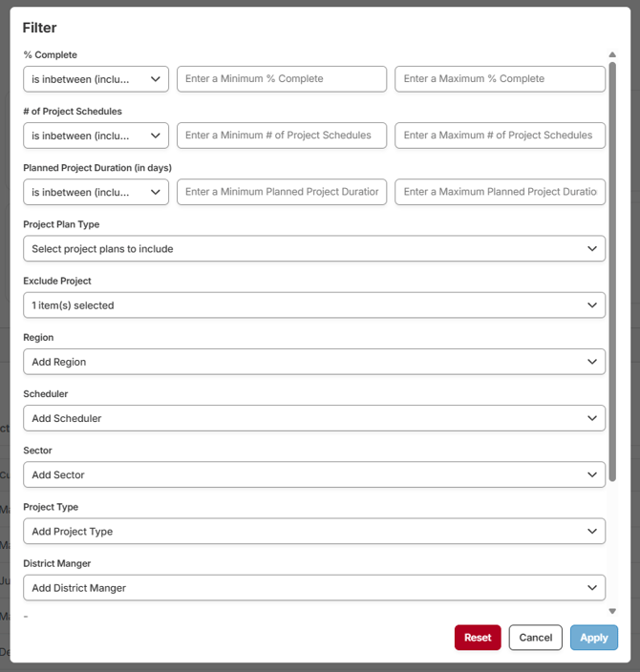Expand the Add Sector dropdown
The height and width of the screenshot is (672, 640).
click(x=313, y=474)
